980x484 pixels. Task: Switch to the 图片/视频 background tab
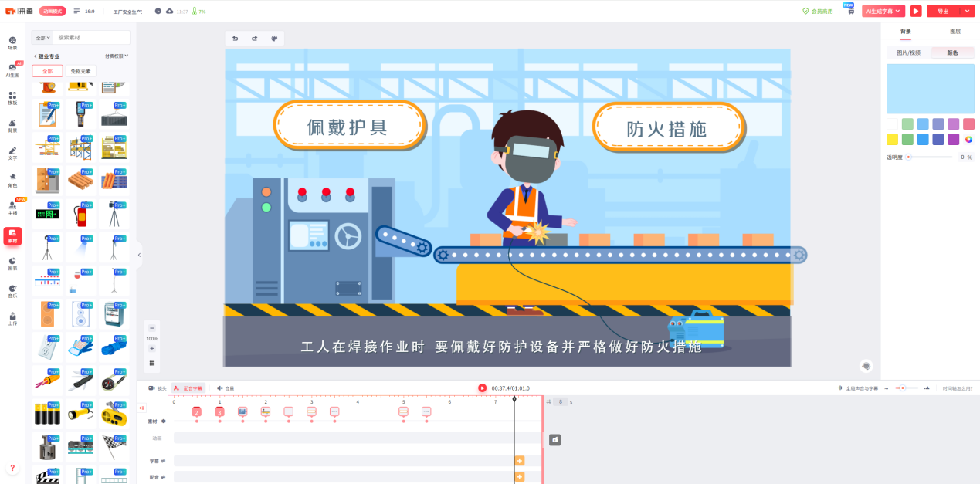tap(907, 52)
